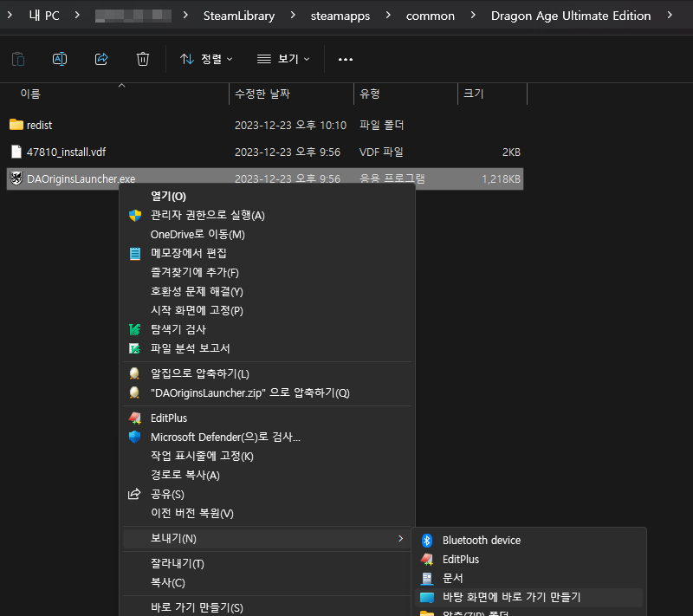Click the paste clipboard icon in toolbar
The height and width of the screenshot is (616, 693).
pos(18,59)
